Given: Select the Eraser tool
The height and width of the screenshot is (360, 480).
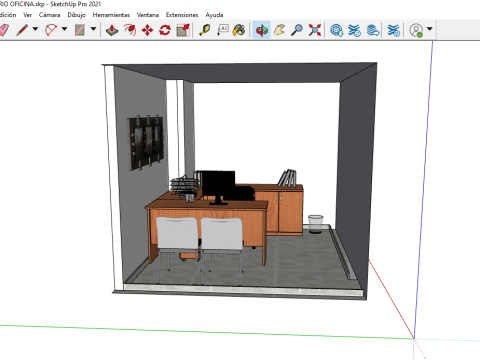Looking at the screenshot, I should click(3, 30).
